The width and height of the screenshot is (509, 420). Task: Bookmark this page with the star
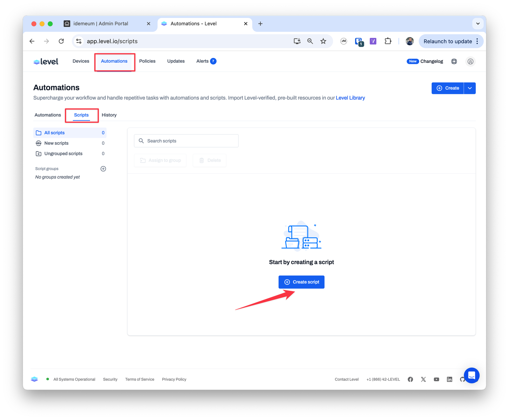323,41
